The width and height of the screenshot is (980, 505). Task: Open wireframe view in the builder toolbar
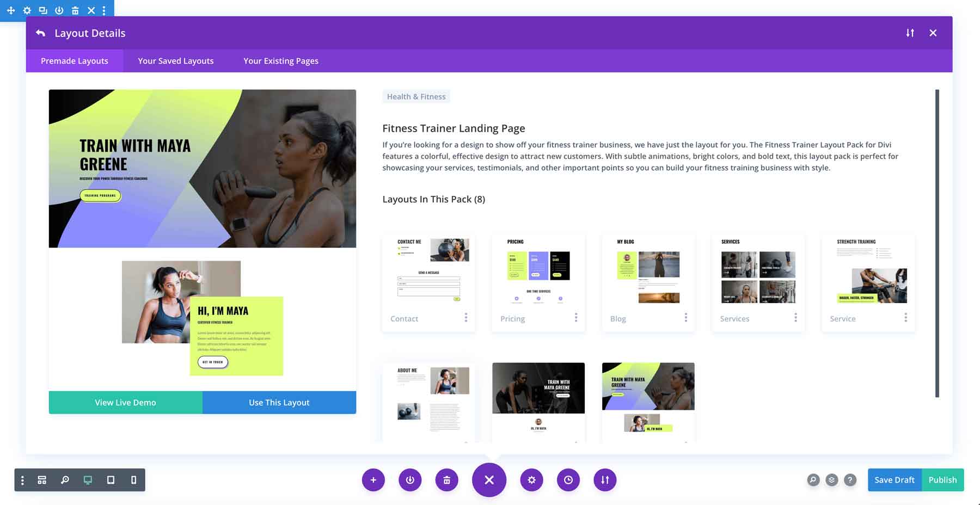42,480
